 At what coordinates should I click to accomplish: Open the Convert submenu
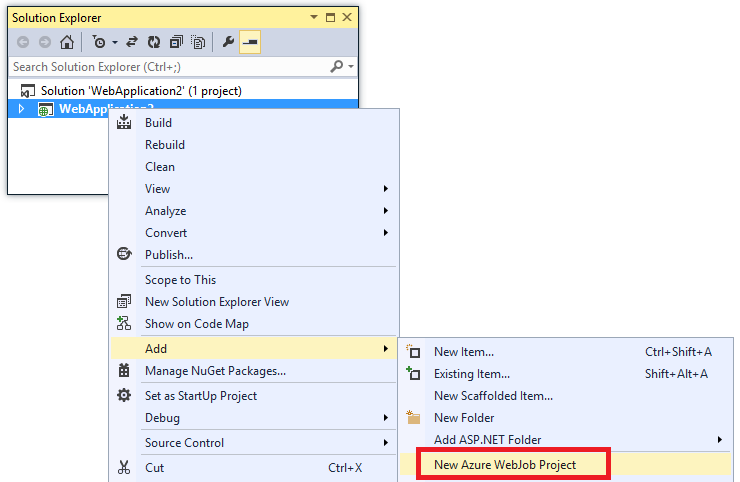pyautogui.click(x=254, y=233)
